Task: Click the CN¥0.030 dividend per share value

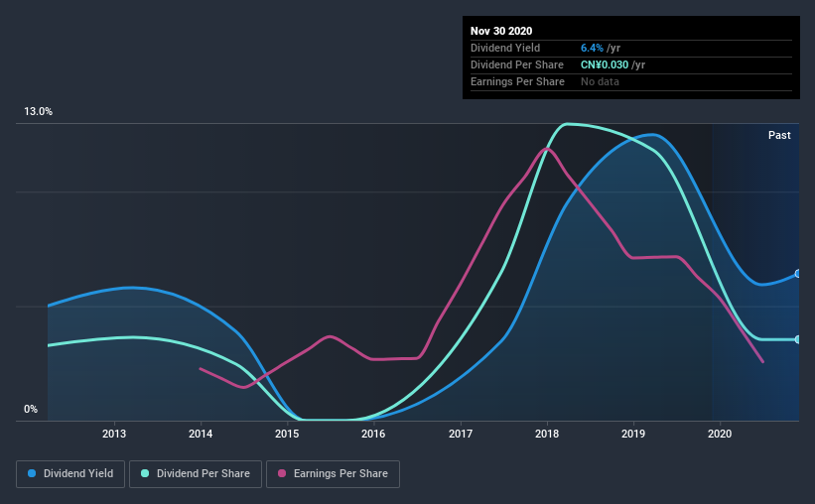Action: [605, 64]
